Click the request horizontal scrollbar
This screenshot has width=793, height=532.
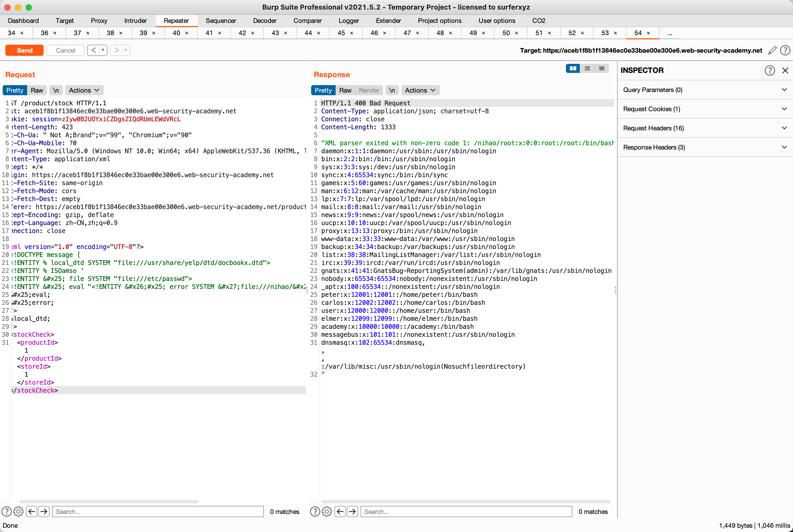coord(109,501)
